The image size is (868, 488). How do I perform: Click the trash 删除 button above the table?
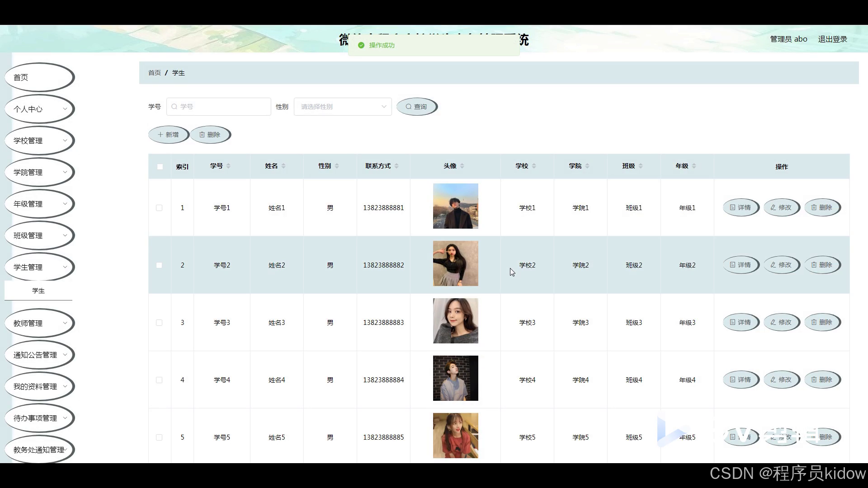[x=210, y=135]
